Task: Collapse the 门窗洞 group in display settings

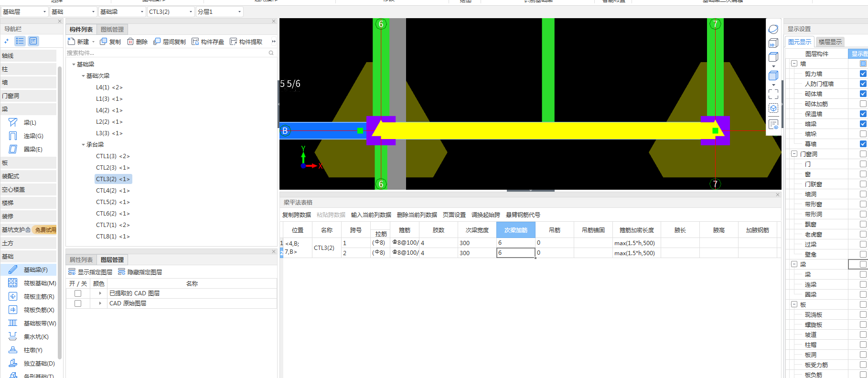Action: (x=794, y=154)
